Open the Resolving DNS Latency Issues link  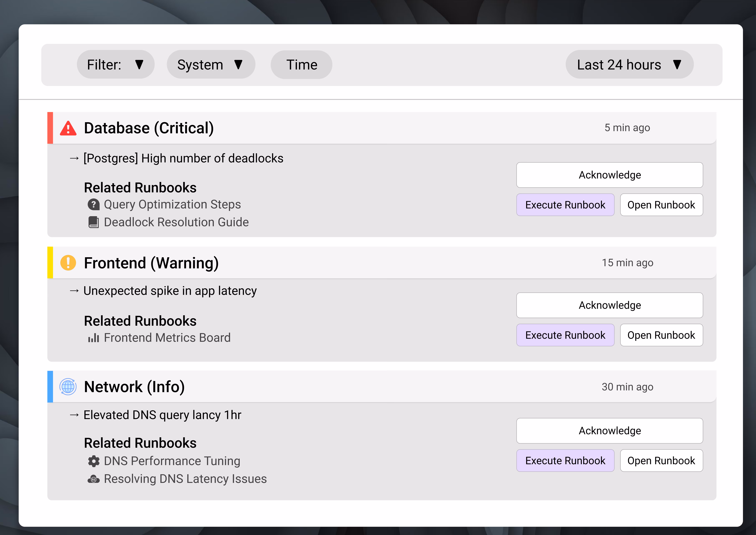pyautogui.click(x=185, y=479)
